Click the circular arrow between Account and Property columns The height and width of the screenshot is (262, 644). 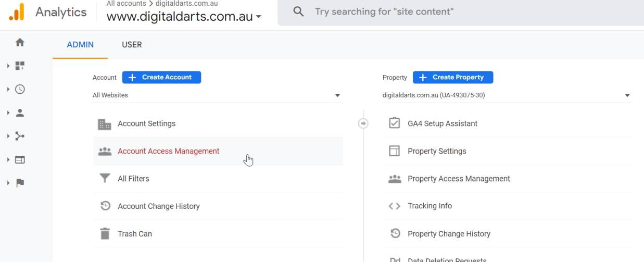pyautogui.click(x=363, y=123)
